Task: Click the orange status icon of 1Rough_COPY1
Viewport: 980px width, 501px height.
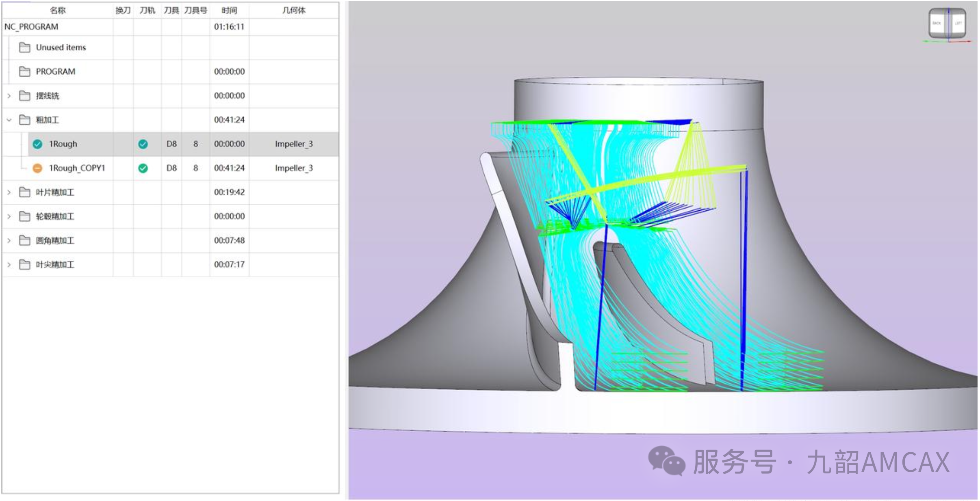Action: (x=37, y=168)
